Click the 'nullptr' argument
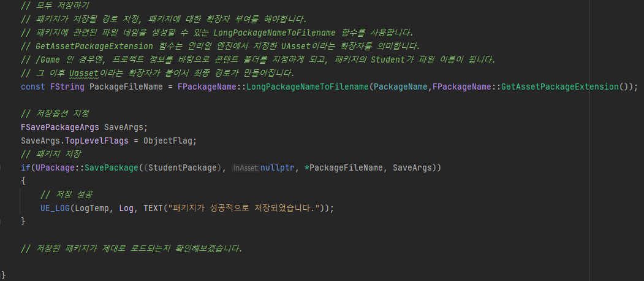The width and height of the screenshot is (644, 281). 277,168
